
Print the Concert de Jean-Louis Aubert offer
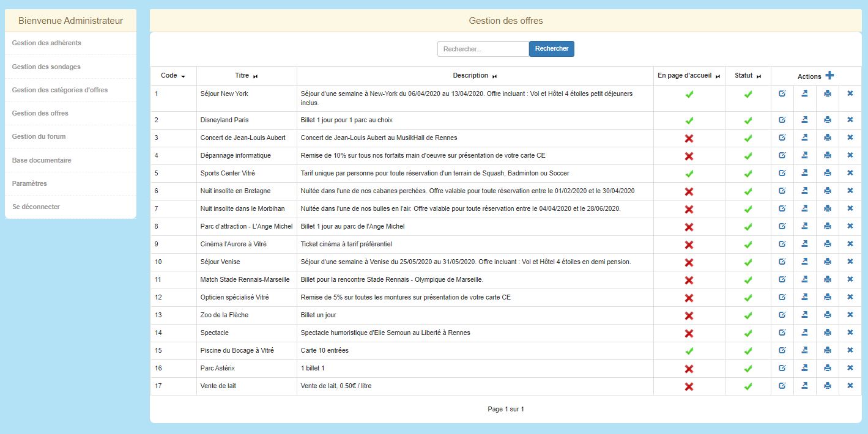point(828,138)
